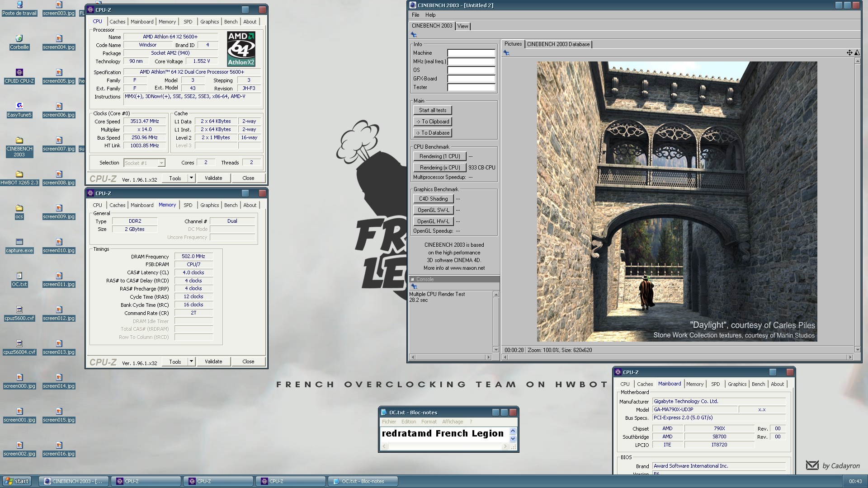The width and height of the screenshot is (868, 488).
Task: Switch to CINEBENCH 2003 taskbar item
Action: point(73,481)
